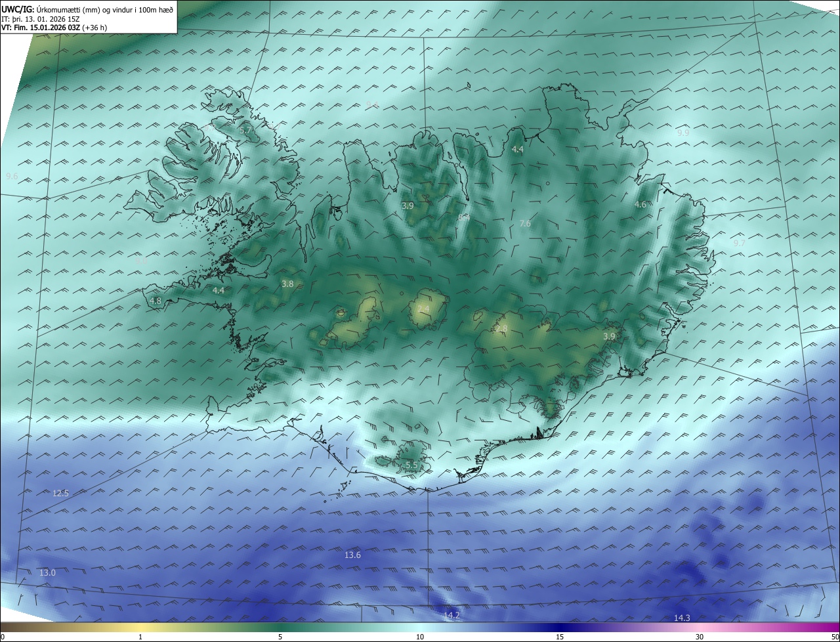Click the "VT: Fim. 15.01.2026 03Z (+36 h)" line
Screen dimensions: 840x642
point(54,28)
